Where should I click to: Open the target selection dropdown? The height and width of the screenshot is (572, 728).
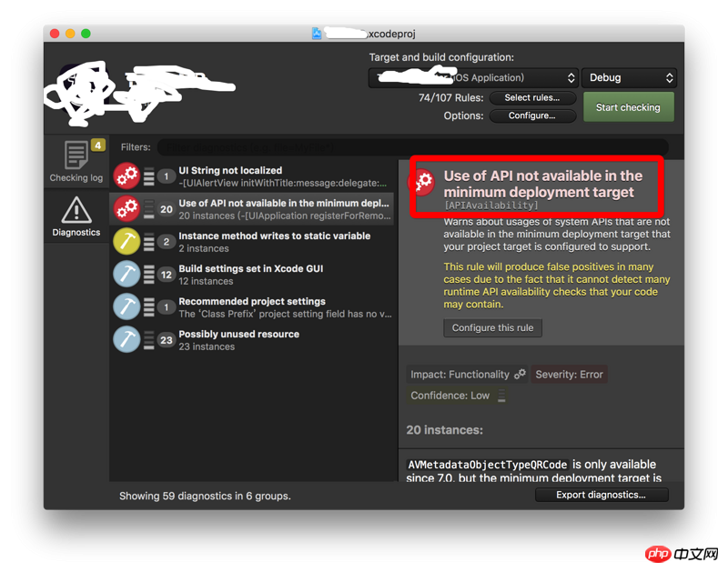tap(473, 77)
